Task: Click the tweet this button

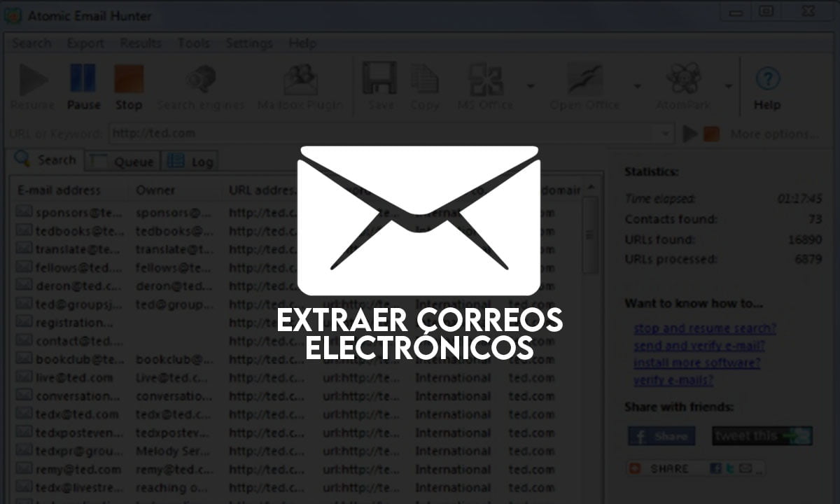Action: 762,436
